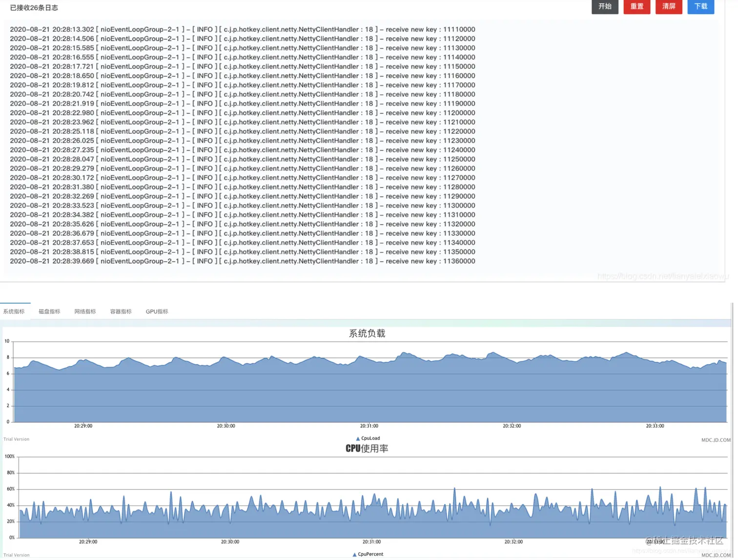Show the GPU指标 tab
The width and height of the screenshot is (738, 560).
click(x=157, y=311)
